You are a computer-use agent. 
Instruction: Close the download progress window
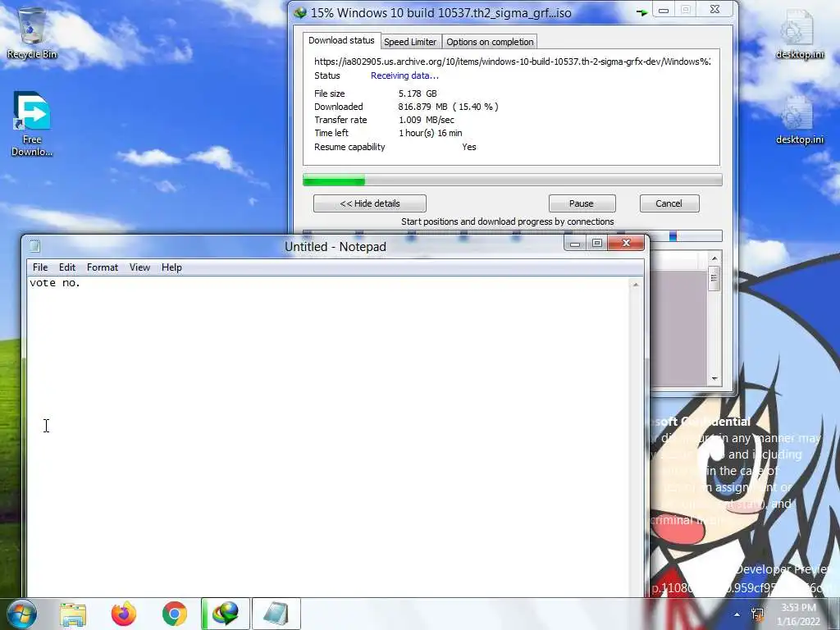coord(714,10)
